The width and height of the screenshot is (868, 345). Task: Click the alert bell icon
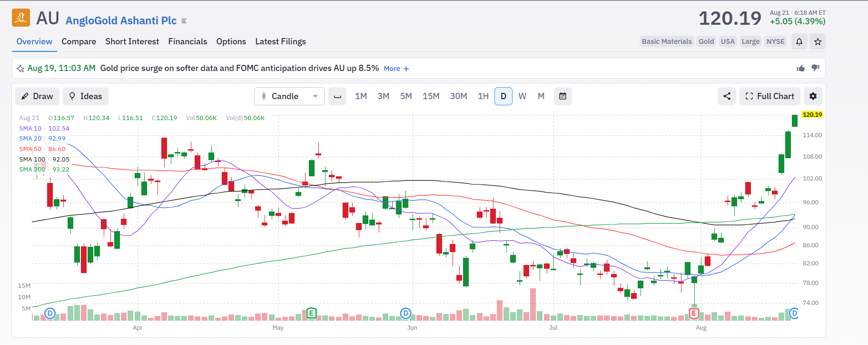coord(799,41)
